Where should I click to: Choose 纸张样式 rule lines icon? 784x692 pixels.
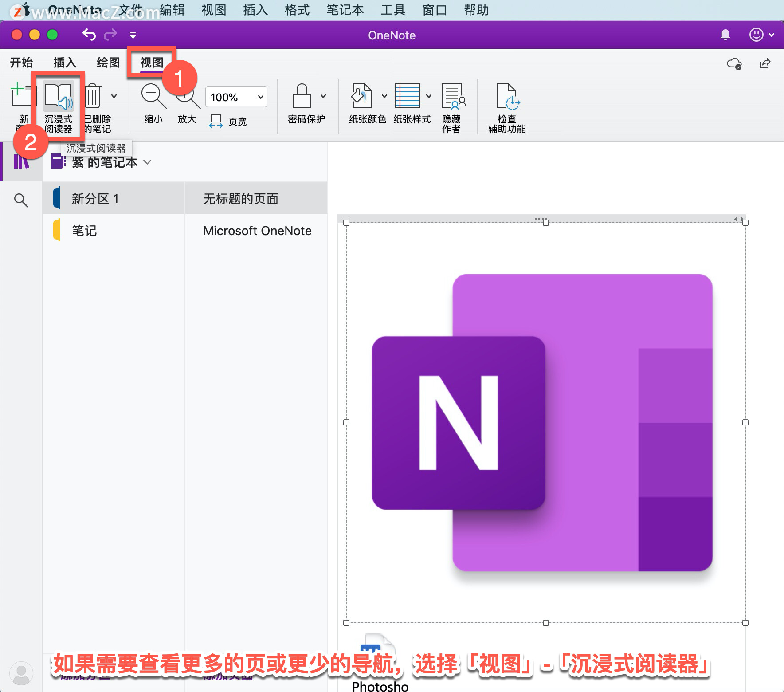coord(407,96)
